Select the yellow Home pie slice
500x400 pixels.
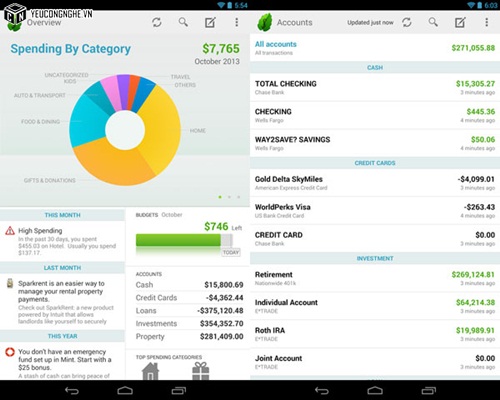(162, 130)
